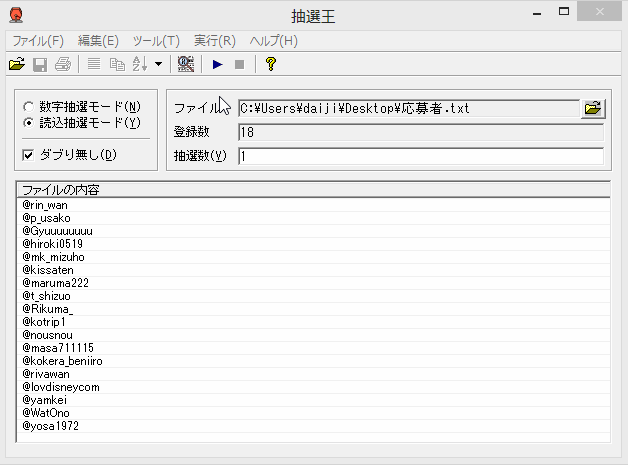This screenshot has width=628, height=465.
Task: Click the 登録数 field showing 18
Action: point(421,132)
